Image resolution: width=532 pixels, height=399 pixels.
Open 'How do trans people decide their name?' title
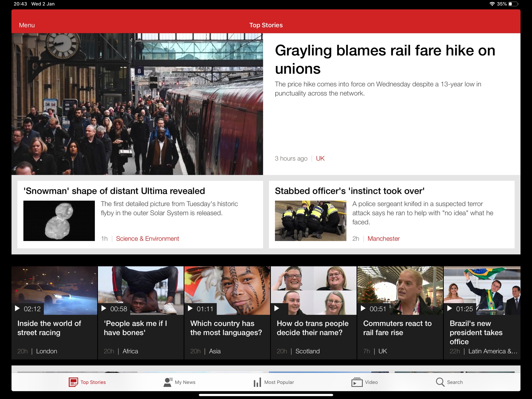pos(313,328)
